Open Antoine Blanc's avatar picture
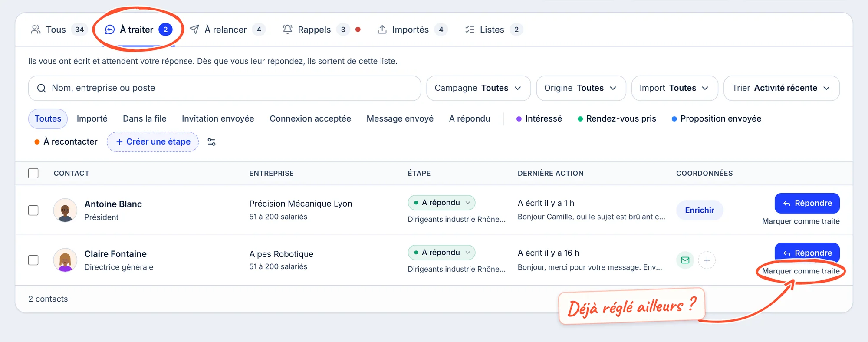The image size is (868, 342). pyautogui.click(x=65, y=210)
